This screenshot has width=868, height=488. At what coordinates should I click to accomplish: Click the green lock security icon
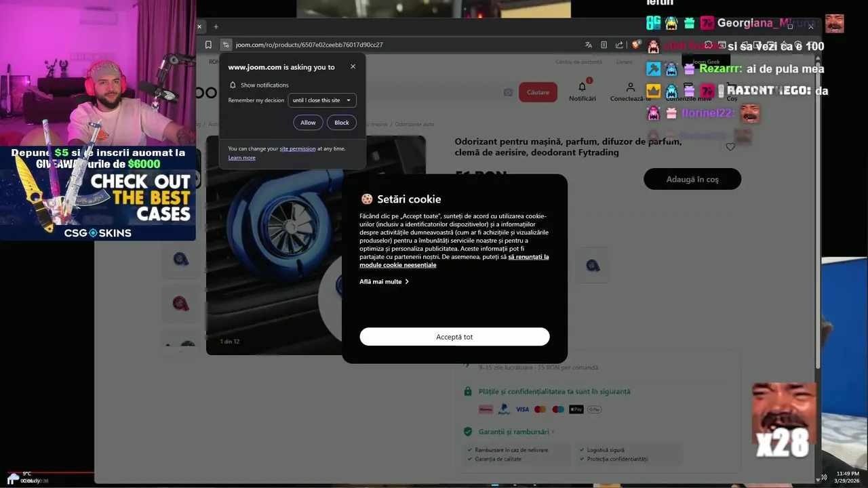pos(467,391)
